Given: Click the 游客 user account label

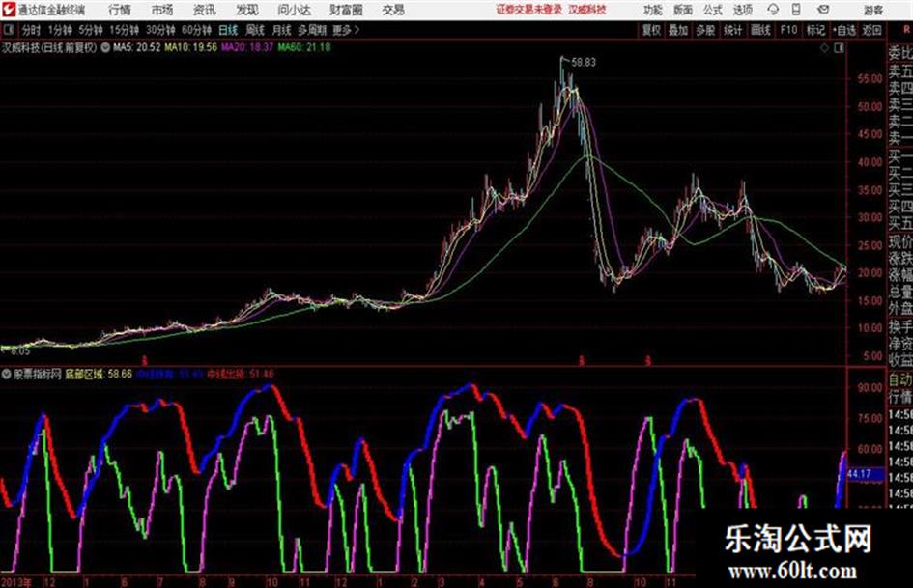Looking at the screenshot, I should tap(872, 10).
